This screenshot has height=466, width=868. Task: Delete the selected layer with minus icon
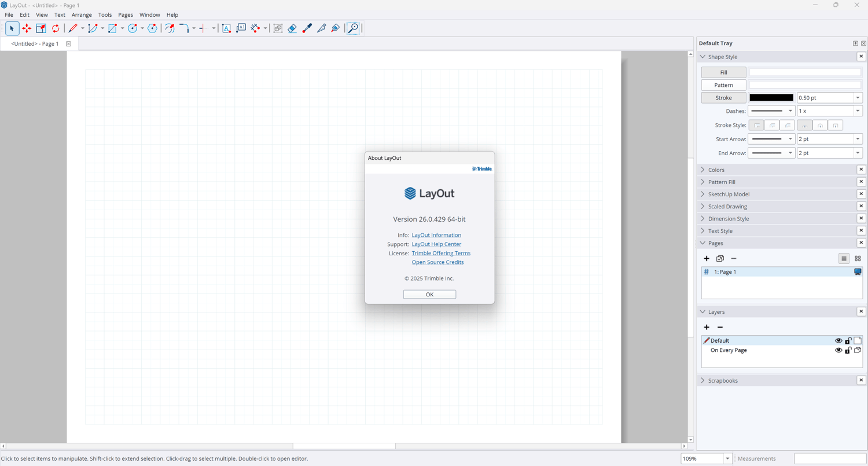click(x=720, y=328)
